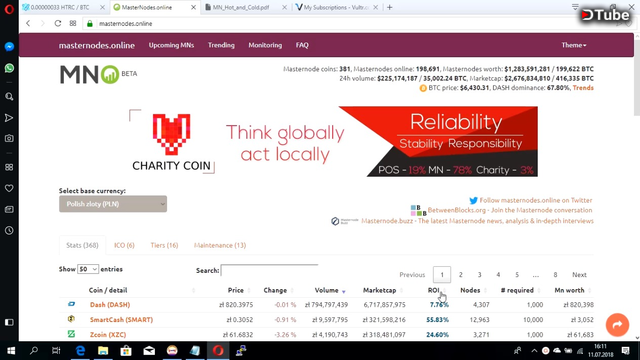Image resolution: width=640 pixels, height=360 pixels.
Task: Open My Flow arrow icon in sidebar
Action: click(9, 118)
